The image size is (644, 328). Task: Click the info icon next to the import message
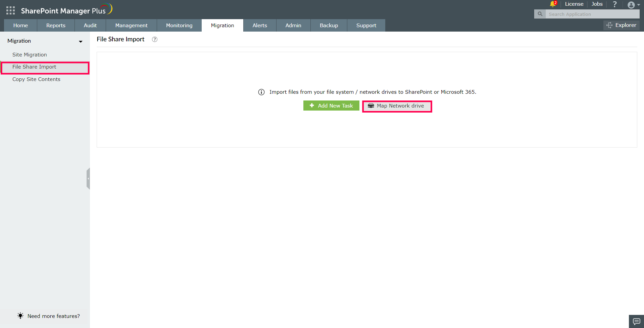pos(261,92)
